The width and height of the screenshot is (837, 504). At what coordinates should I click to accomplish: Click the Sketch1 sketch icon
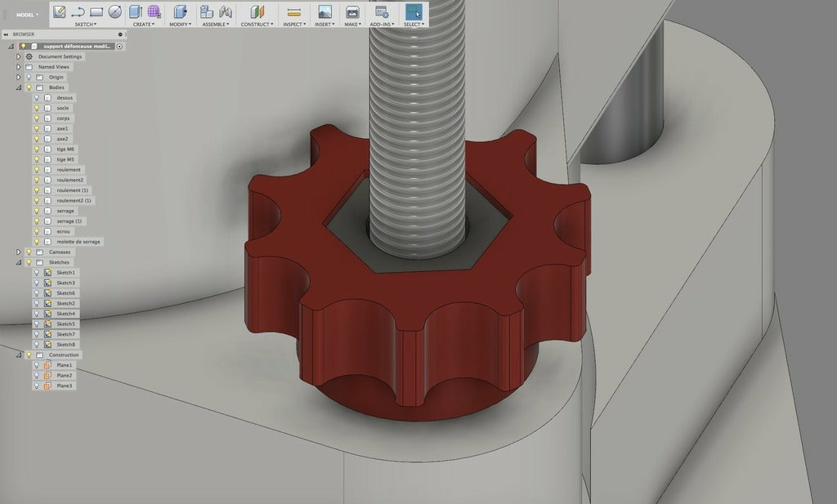pos(47,273)
